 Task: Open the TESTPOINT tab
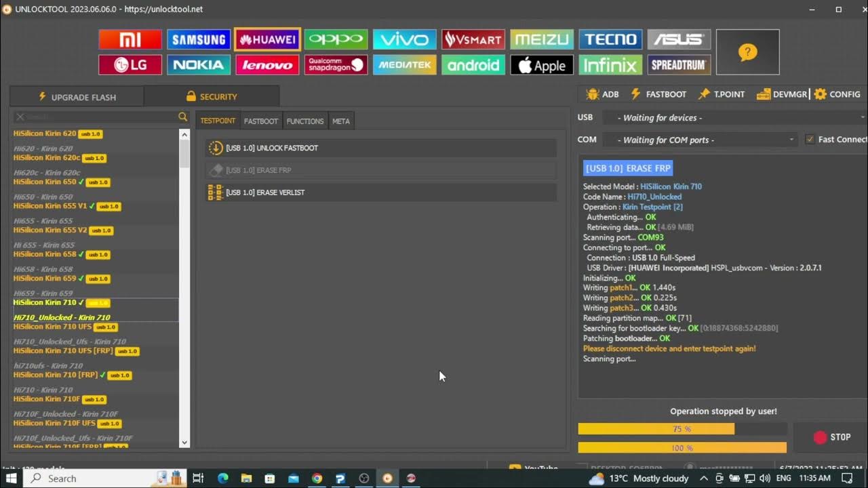218,121
